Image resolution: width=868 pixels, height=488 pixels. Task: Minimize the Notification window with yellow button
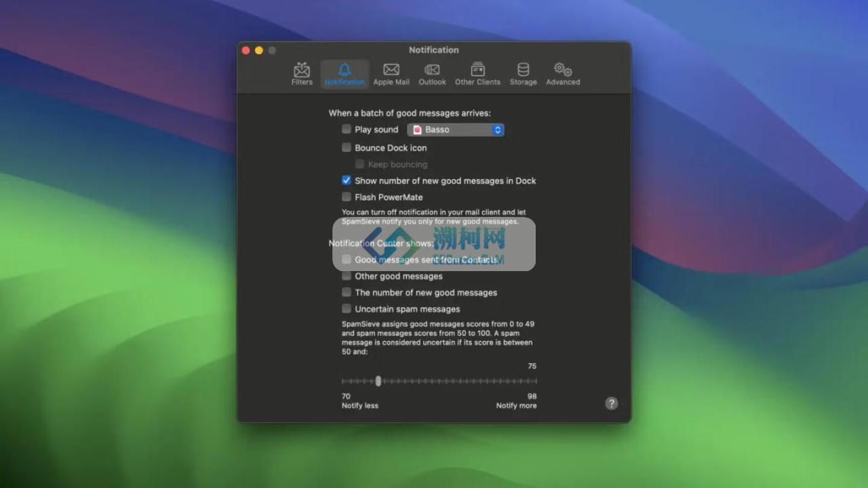pos(259,50)
